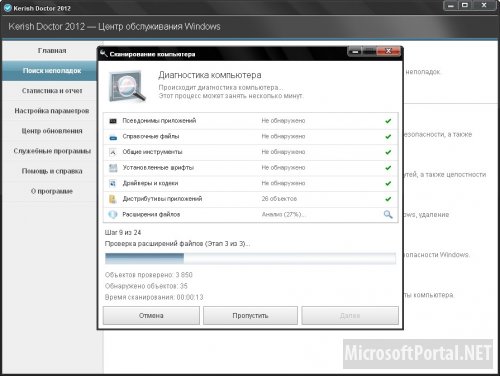Click the Отмена button
Viewport: 500px width, 376px height.
(151, 315)
